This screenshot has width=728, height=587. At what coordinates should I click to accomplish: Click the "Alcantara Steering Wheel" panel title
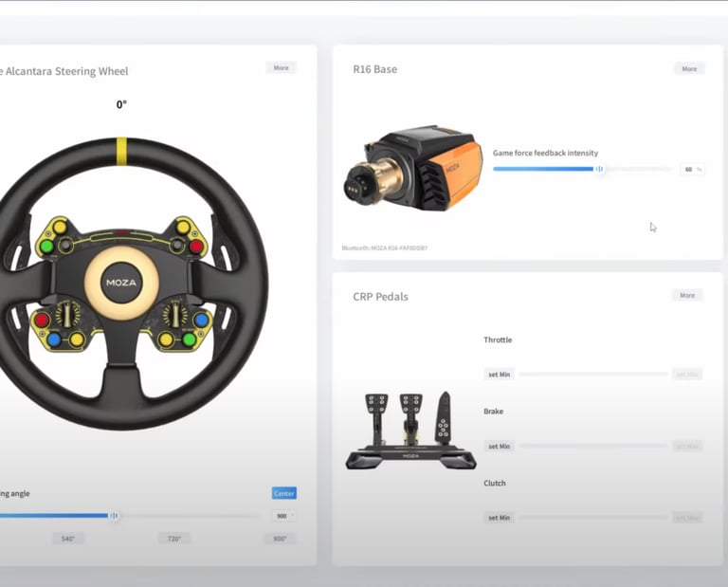67,71
